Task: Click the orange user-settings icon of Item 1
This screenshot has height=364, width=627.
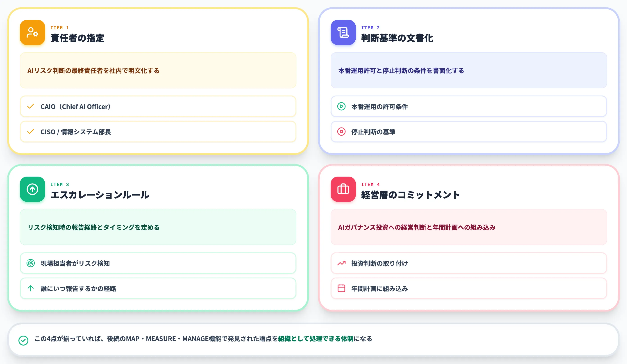Action: click(32, 32)
